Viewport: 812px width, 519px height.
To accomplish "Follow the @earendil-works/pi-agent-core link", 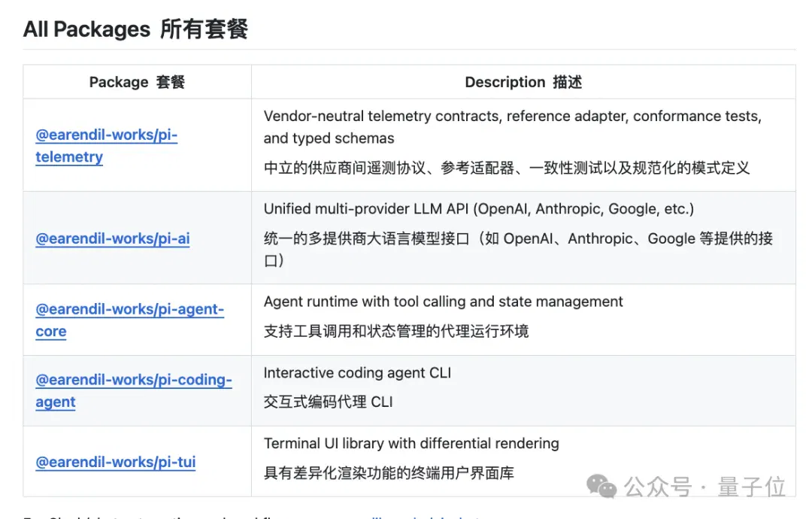I will tap(129, 320).
